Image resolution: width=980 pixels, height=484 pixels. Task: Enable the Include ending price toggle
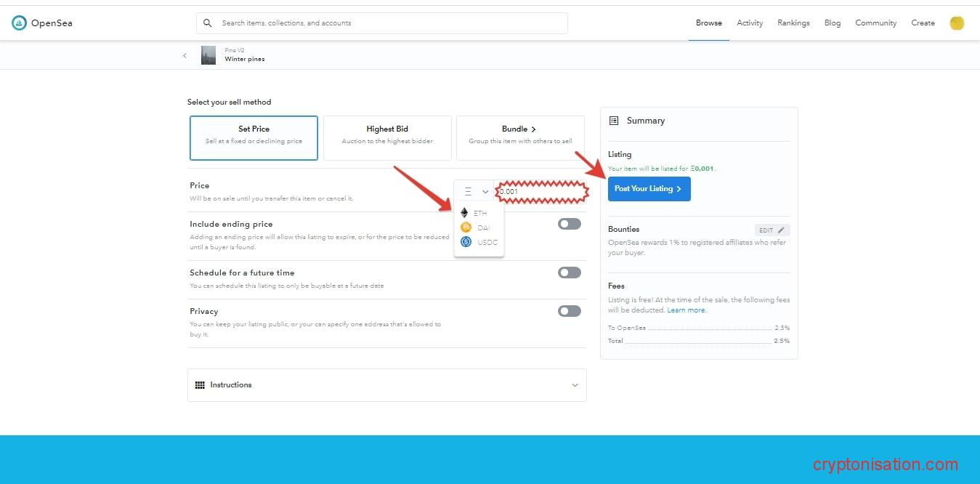[x=569, y=224]
